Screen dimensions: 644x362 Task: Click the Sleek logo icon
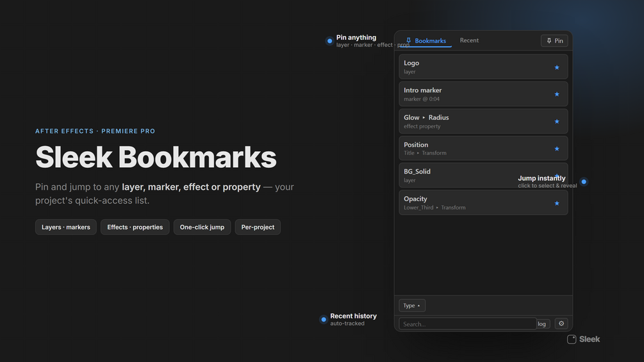(572, 340)
